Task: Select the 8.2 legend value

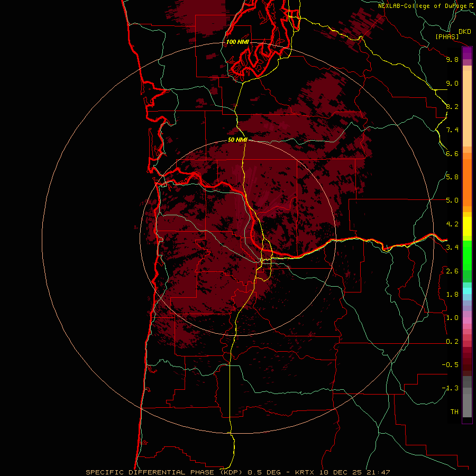Action: 452,106
